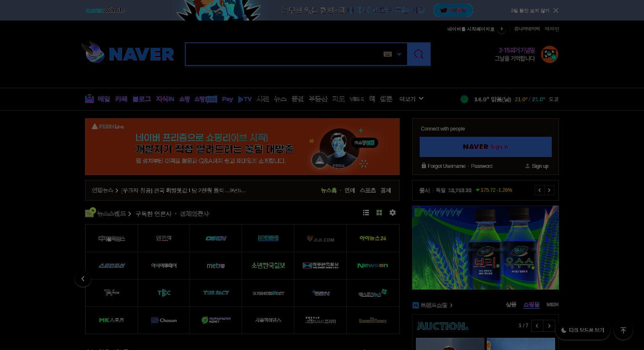Screen dimensions: 644x350
Task: Open the Forgot Username link
Action: click(x=447, y=166)
